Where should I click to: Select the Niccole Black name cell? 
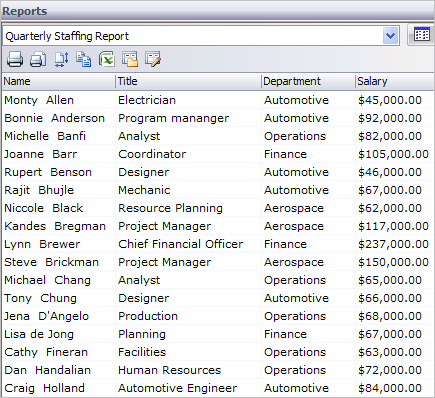coord(59,208)
